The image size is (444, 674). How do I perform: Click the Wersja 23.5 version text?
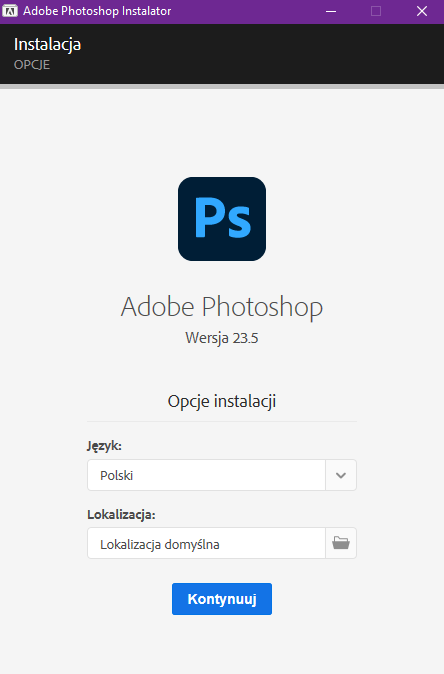click(x=222, y=338)
